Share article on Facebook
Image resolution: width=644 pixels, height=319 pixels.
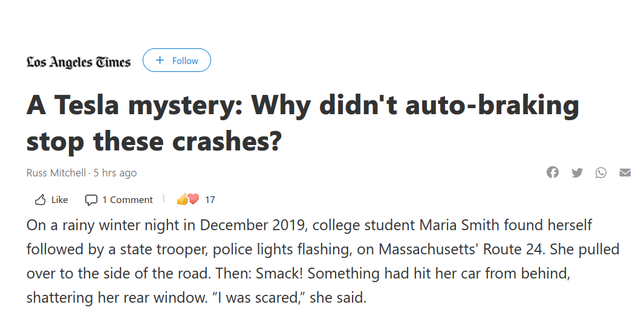tap(553, 172)
